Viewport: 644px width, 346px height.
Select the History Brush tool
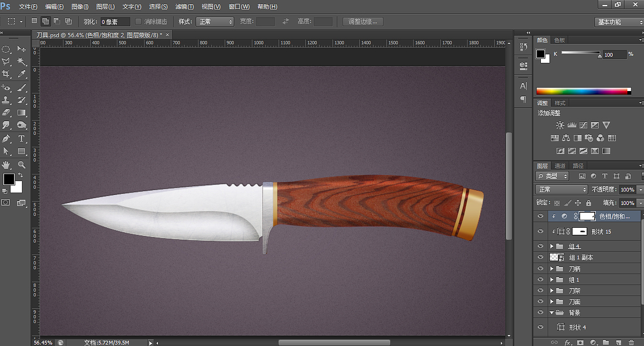[22, 100]
